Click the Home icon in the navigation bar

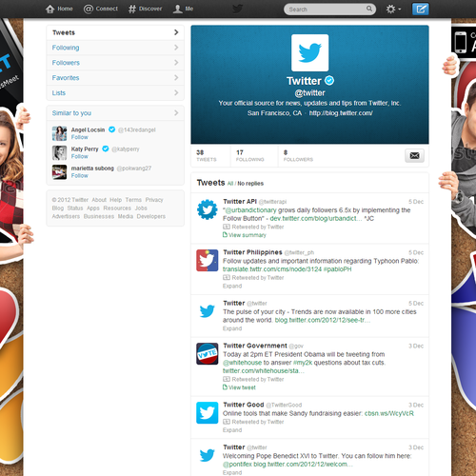pyautogui.click(x=50, y=9)
